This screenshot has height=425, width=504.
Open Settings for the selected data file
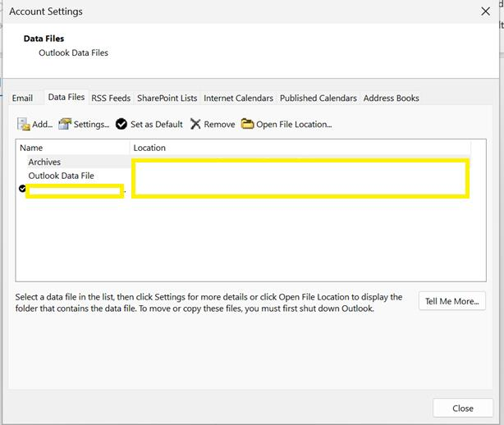[84, 124]
